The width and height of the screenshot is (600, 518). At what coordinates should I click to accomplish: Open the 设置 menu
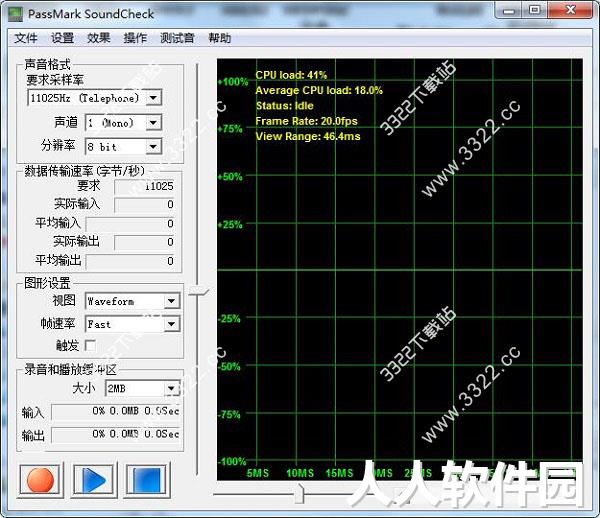tap(62, 38)
